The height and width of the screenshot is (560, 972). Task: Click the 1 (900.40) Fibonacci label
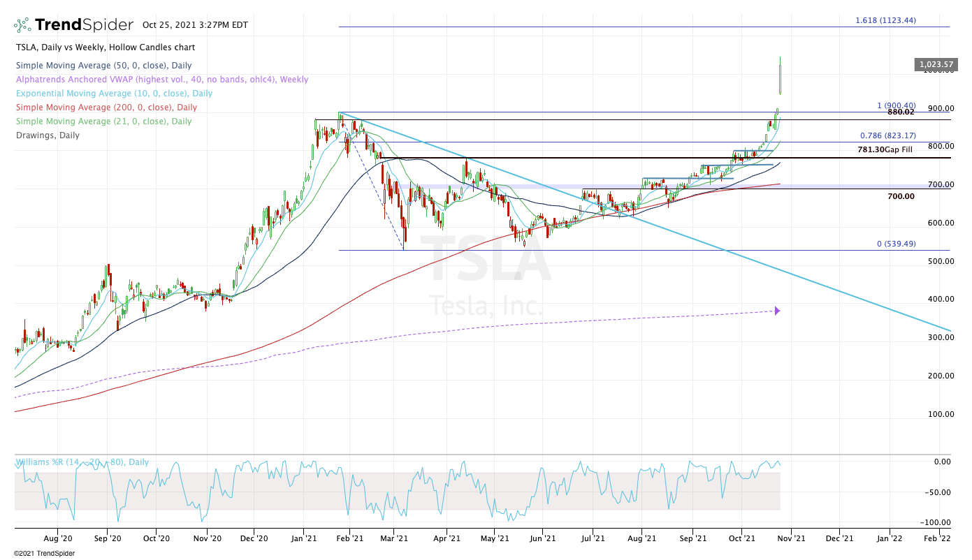[897, 105]
